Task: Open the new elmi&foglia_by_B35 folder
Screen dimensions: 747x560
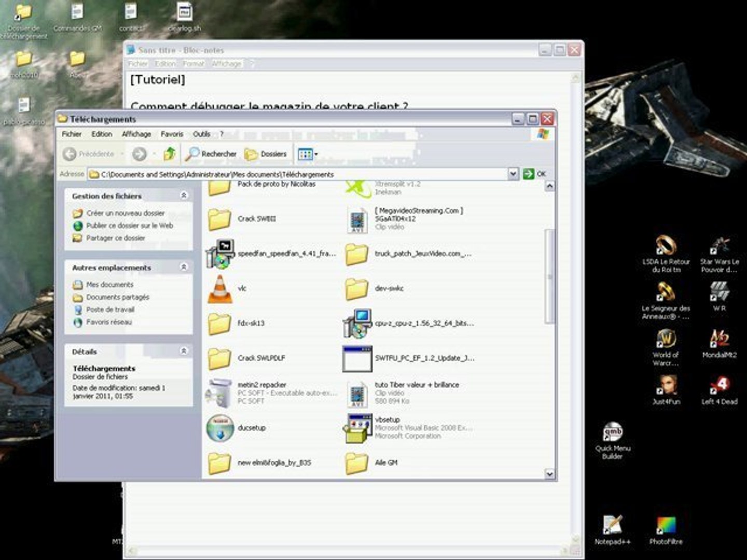Action: pos(219,463)
